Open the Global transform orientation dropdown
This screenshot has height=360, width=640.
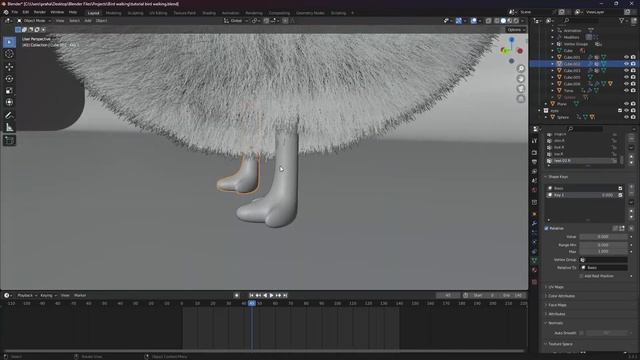(x=236, y=20)
